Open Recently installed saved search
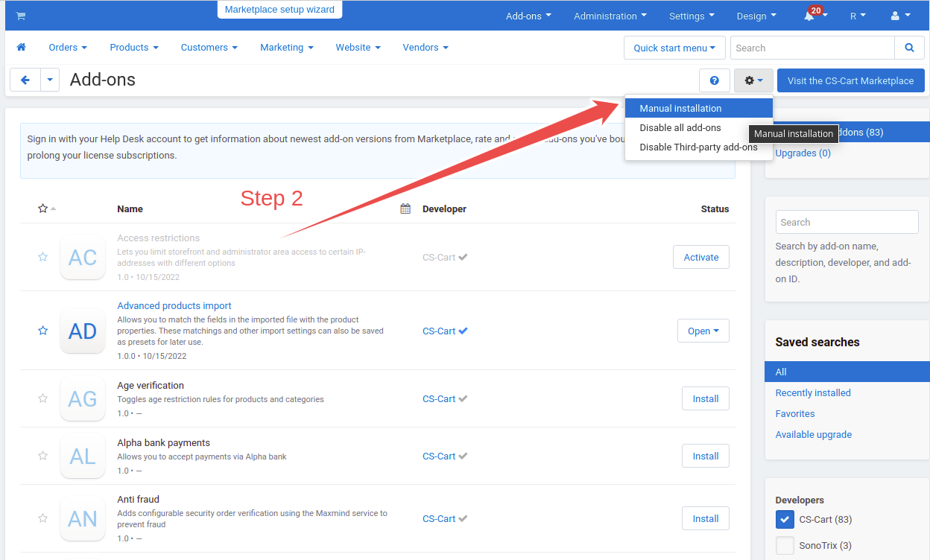This screenshot has height=560, width=930. pyautogui.click(x=812, y=392)
